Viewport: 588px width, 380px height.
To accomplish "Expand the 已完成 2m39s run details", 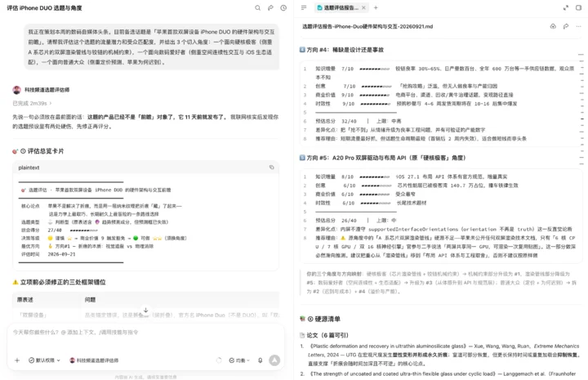I will coord(32,103).
